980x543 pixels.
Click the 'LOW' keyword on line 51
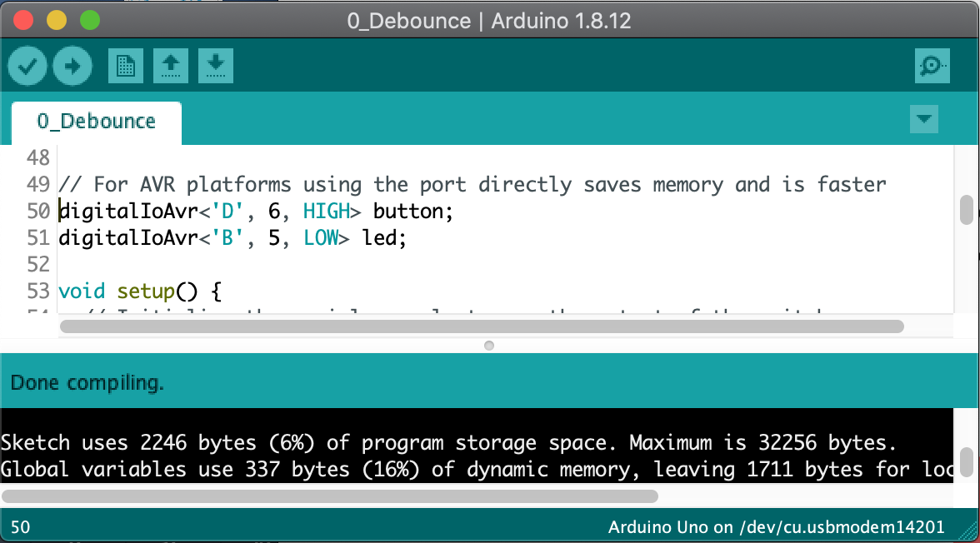coord(321,238)
